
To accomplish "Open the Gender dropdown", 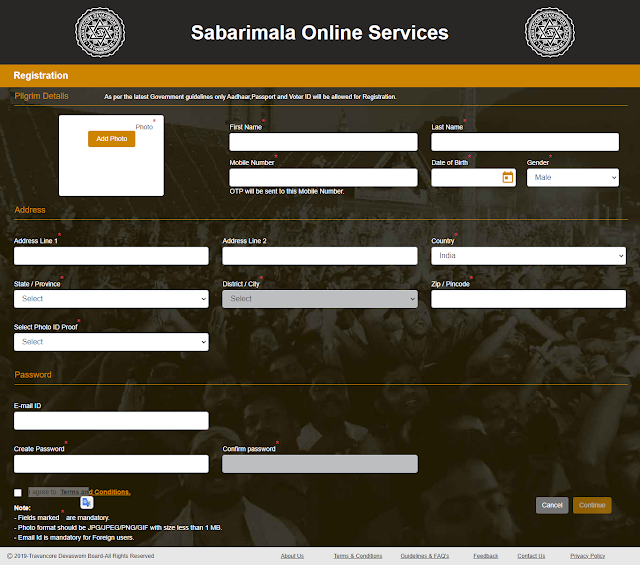I will point(573,178).
